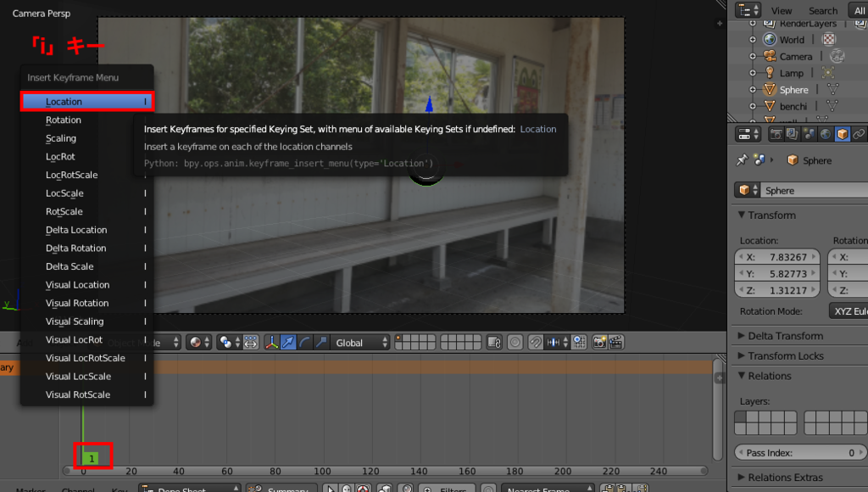Viewport: 868px width, 492px height.
Task: Expand Lamp entry in outliner
Action: pos(753,73)
